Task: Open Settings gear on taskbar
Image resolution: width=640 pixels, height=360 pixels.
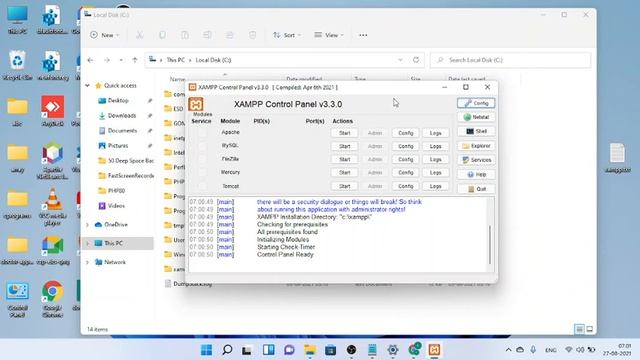Action: click(x=393, y=350)
